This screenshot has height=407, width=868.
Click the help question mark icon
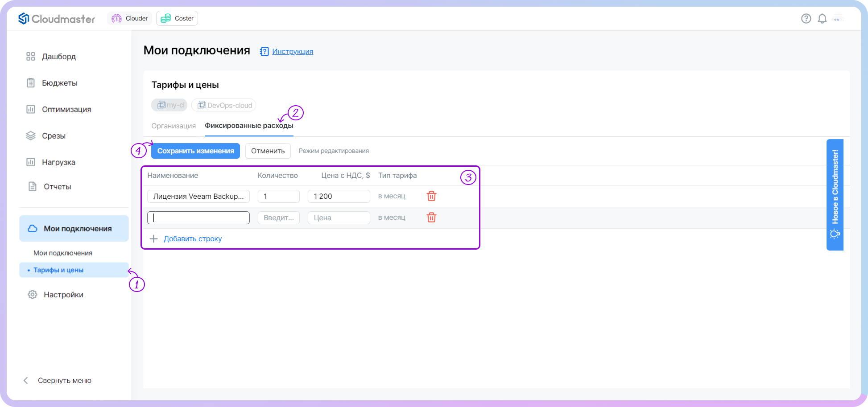(806, 19)
